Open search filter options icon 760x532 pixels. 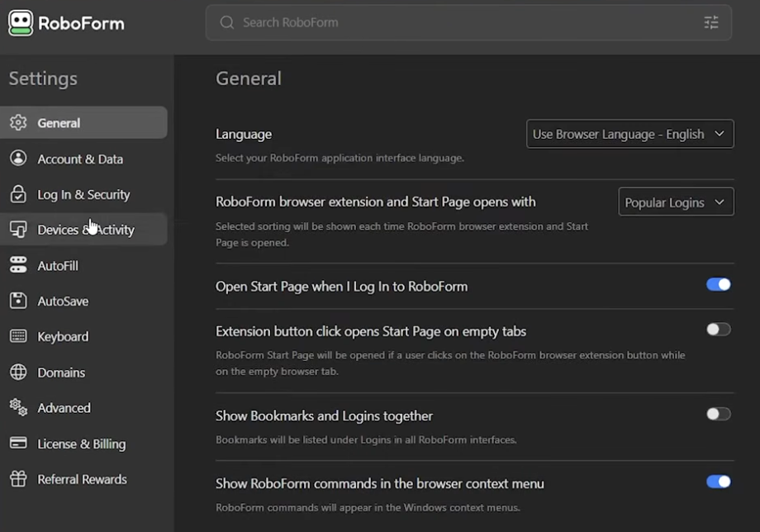click(x=711, y=22)
